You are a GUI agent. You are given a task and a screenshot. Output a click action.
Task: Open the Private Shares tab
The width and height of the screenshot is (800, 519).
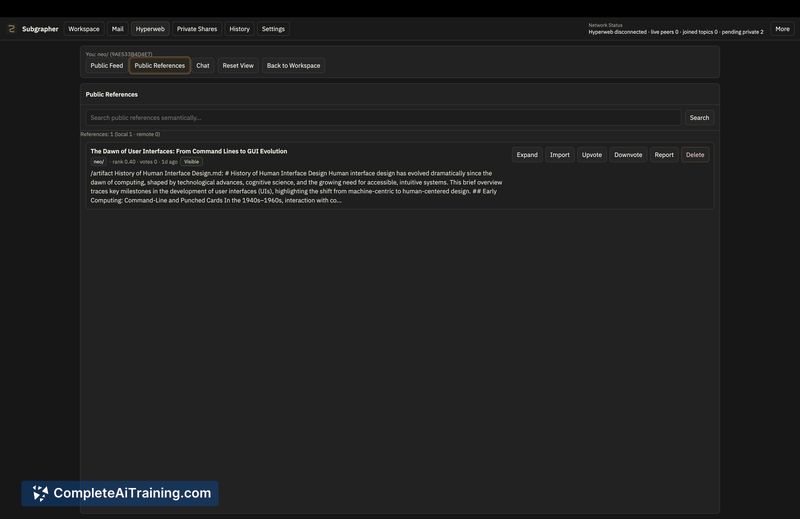[197, 29]
